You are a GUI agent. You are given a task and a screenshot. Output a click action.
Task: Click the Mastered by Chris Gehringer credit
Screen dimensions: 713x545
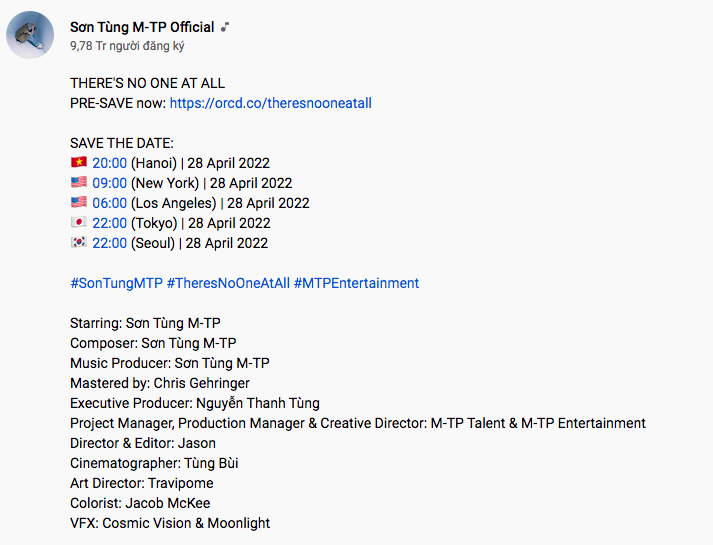(160, 383)
